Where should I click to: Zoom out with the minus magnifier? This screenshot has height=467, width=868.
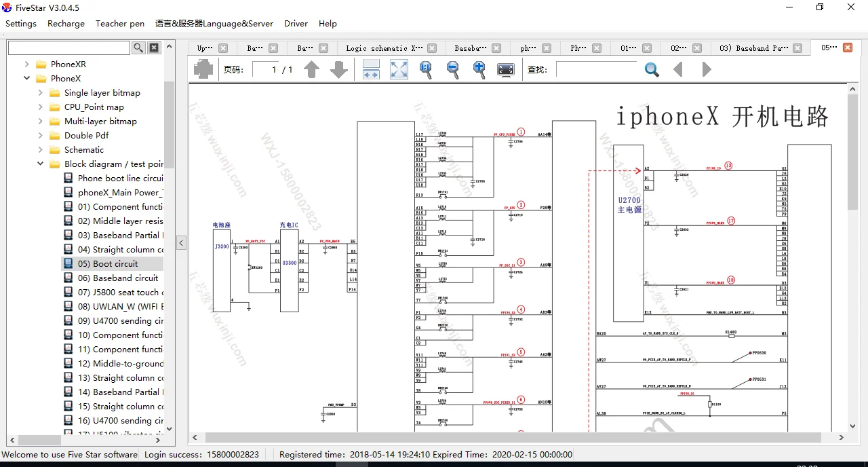[x=452, y=69]
